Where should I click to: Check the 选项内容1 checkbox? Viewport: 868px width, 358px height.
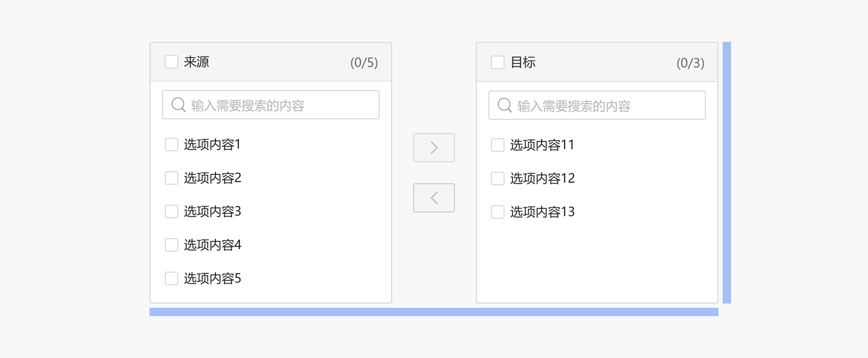(x=172, y=144)
